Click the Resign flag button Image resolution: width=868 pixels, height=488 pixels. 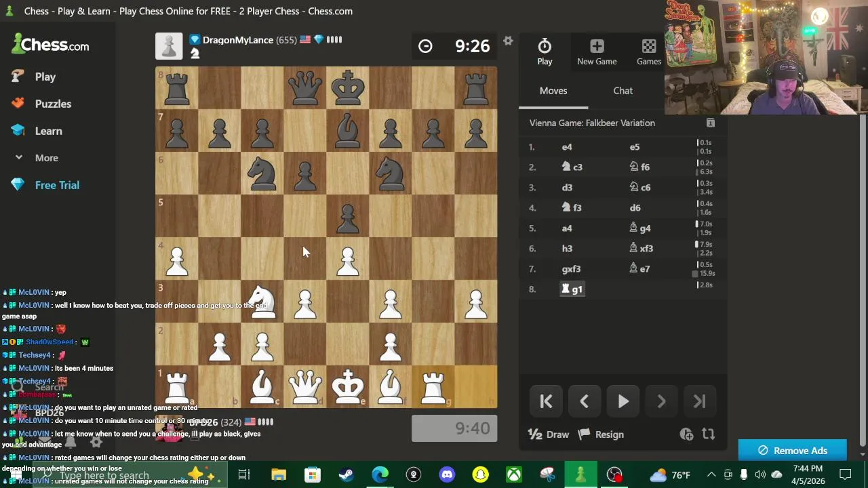click(599, 434)
